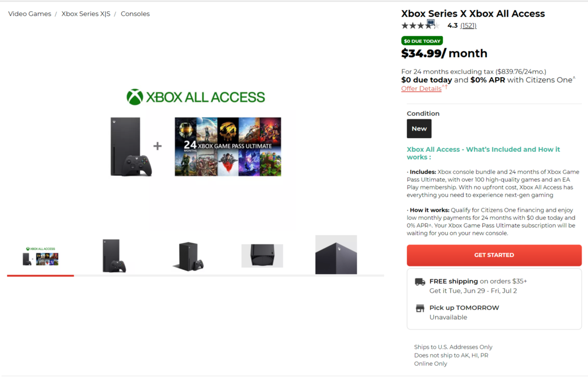Screen dimensions: 588x377
Task: Click the plus sign between console and games
Action: tap(158, 146)
